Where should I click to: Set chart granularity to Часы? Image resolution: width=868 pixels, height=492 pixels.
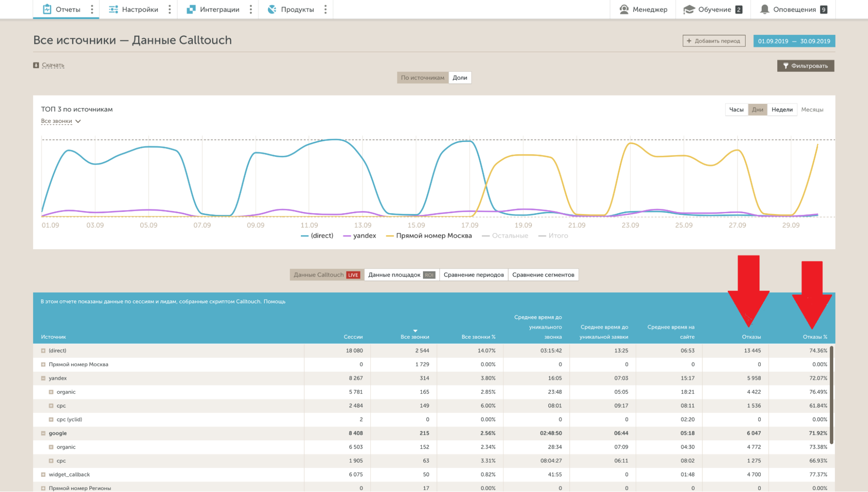[x=736, y=109]
